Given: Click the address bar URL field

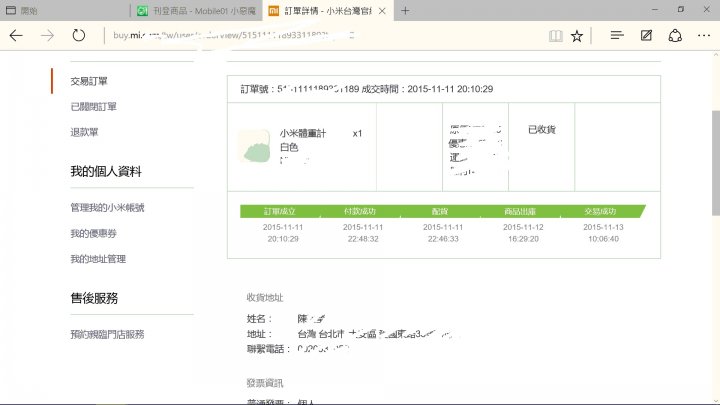Looking at the screenshot, I should click(x=321, y=35).
